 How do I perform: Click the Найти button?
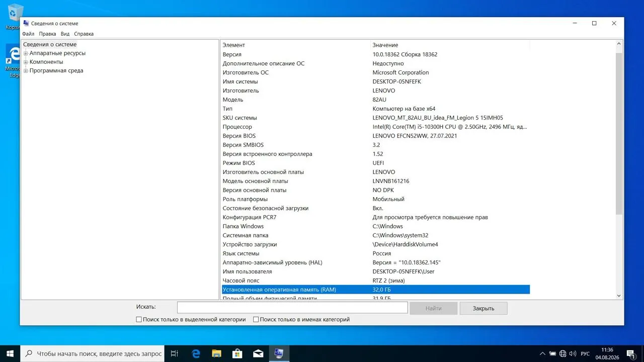coord(433,308)
